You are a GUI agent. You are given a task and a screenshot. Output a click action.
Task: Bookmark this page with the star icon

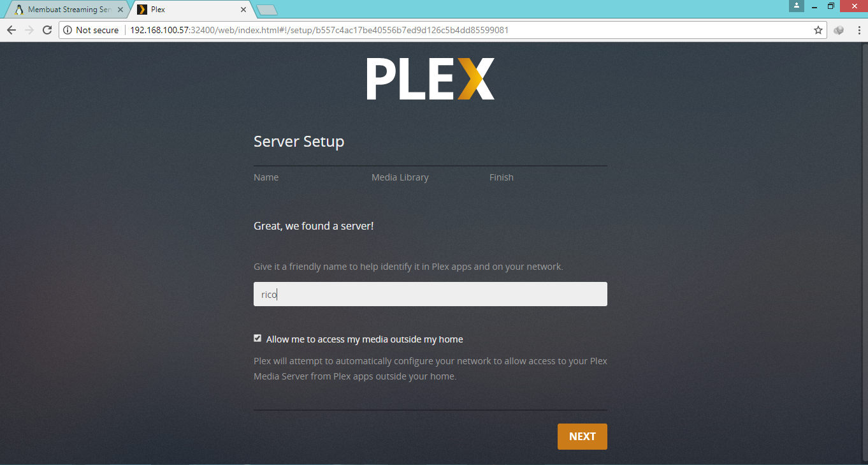[x=818, y=30]
